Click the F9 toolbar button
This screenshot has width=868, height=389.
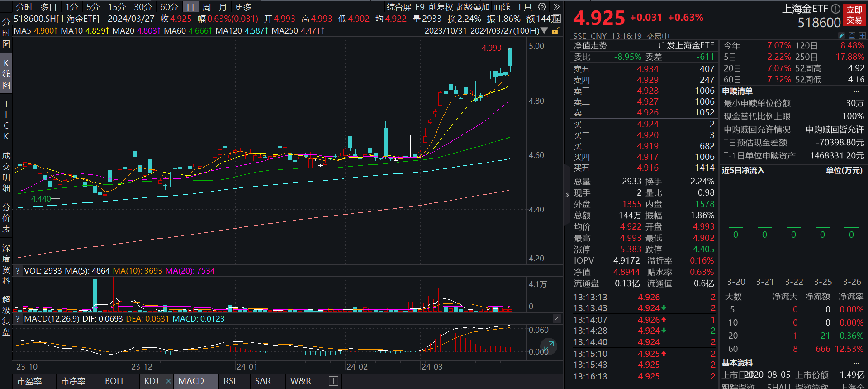[420, 7]
